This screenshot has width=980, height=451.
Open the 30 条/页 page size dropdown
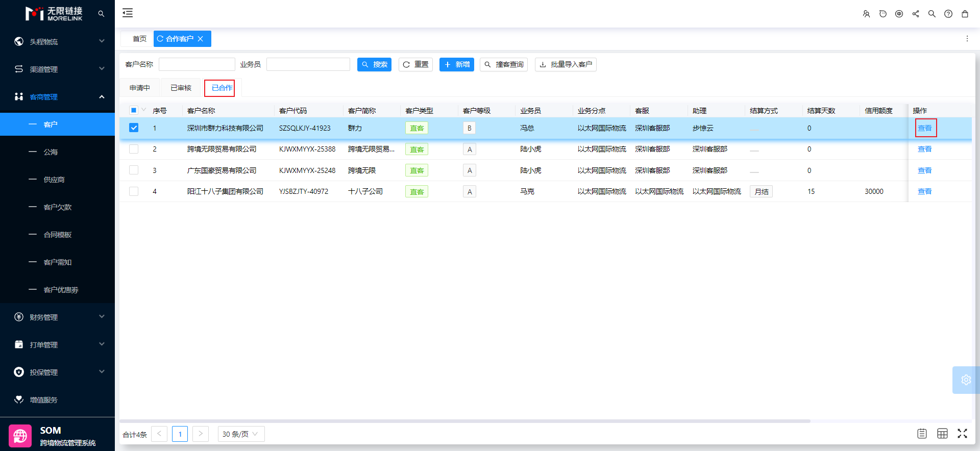coord(241,434)
